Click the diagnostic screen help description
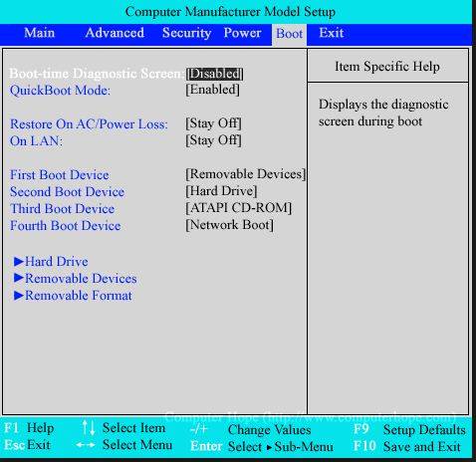The width and height of the screenshot is (476, 462). point(383,113)
